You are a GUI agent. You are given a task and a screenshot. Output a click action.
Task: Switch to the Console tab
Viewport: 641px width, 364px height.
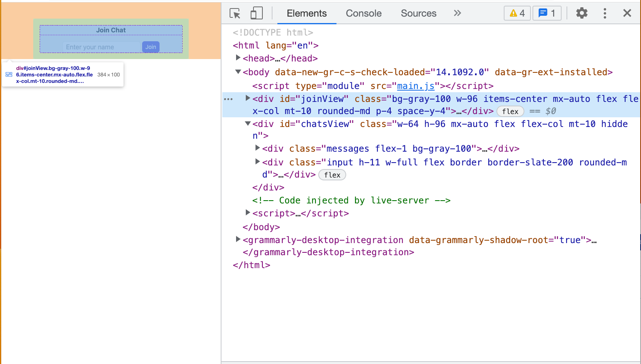364,13
